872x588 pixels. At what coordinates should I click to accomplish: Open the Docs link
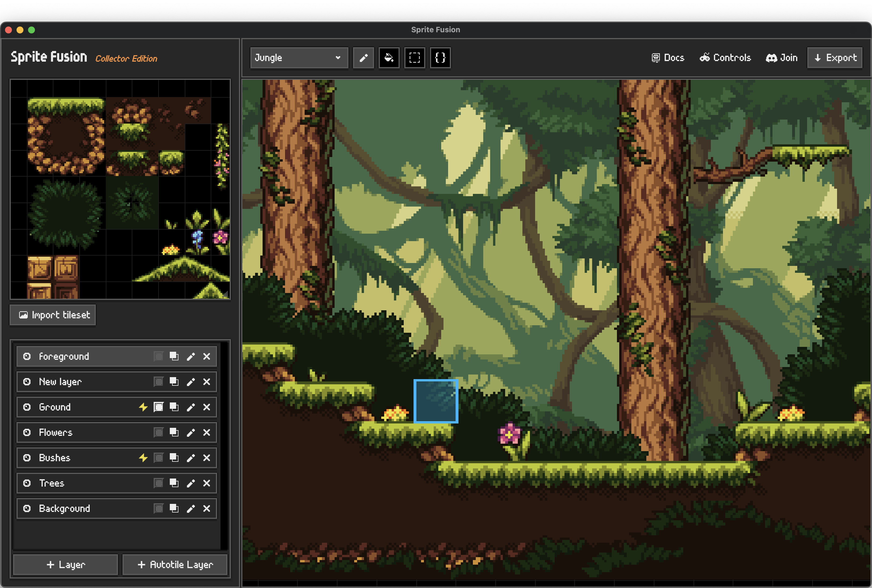tap(668, 58)
